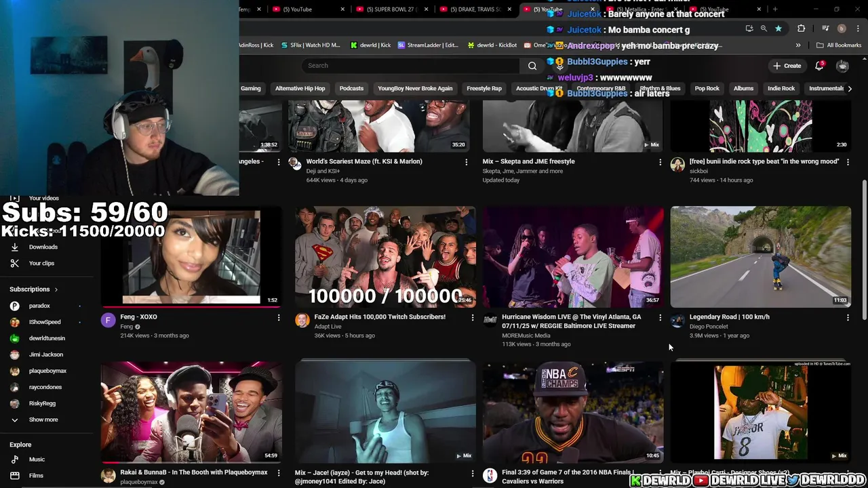The width and height of the screenshot is (868, 488).
Task: Open Films under Explore
Action: (36, 476)
